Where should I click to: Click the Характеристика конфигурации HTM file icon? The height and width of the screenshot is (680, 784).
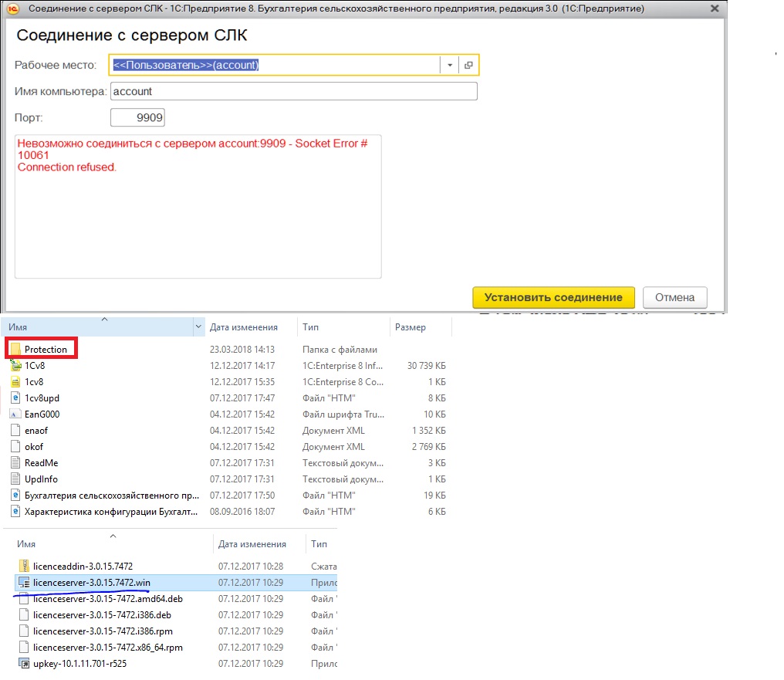(15, 512)
